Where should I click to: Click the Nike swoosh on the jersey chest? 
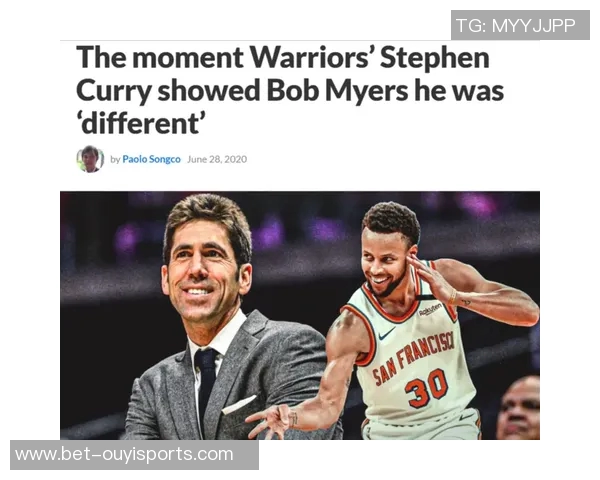pyautogui.click(x=386, y=334)
